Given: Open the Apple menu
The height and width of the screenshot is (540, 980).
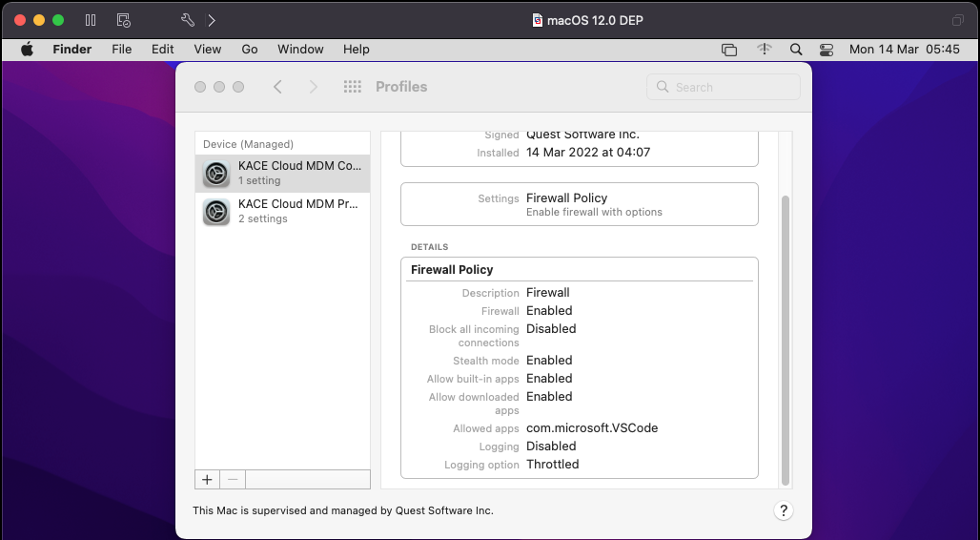Looking at the screenshot, I should 27,50.
